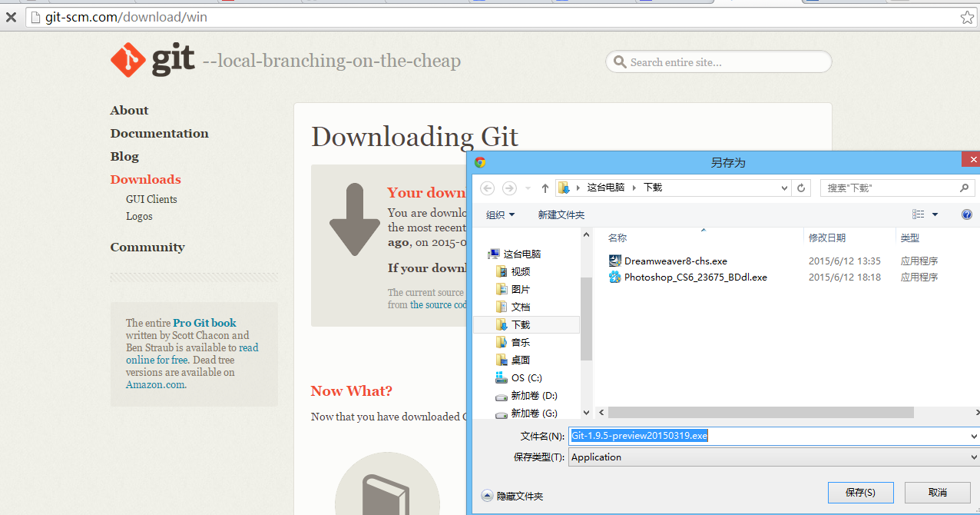Select Dreamweaver8-chs.exe file name
The width and height of the screenshot is (980, 515).
click(676, 261)
